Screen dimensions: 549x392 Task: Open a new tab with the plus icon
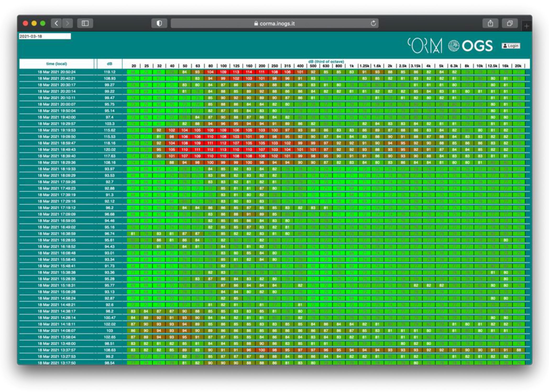pos(526,26)
